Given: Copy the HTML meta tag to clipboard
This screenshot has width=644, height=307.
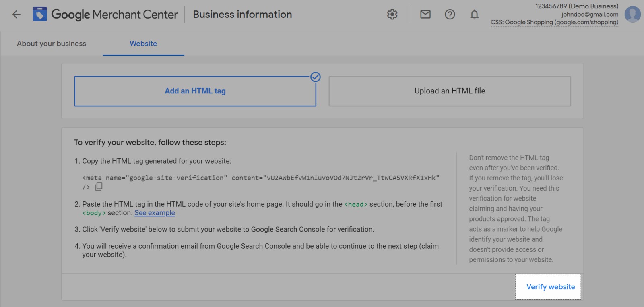Looking at the screenshot, I should coord(99,187).
